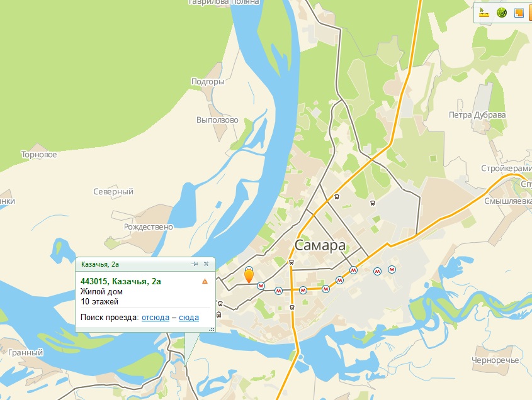Click the popup resize grip corner

212,329
